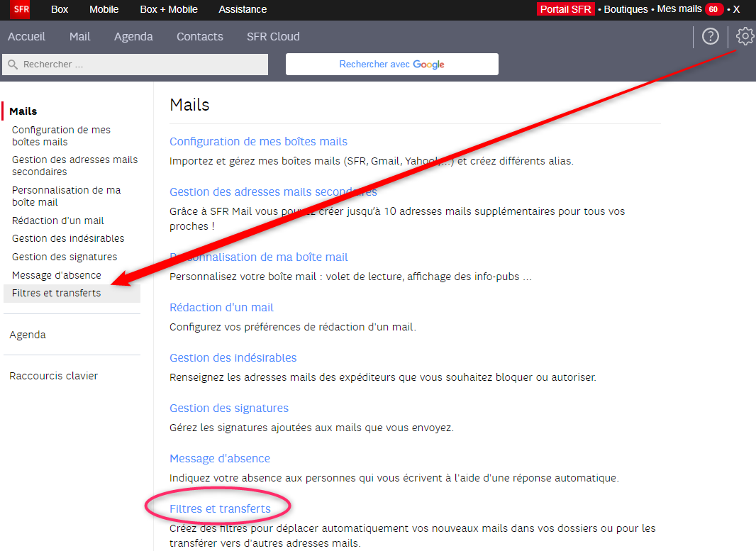Click the SFR red logo icon
Viewport: 756px width, 551px height.
click(21, 10)
